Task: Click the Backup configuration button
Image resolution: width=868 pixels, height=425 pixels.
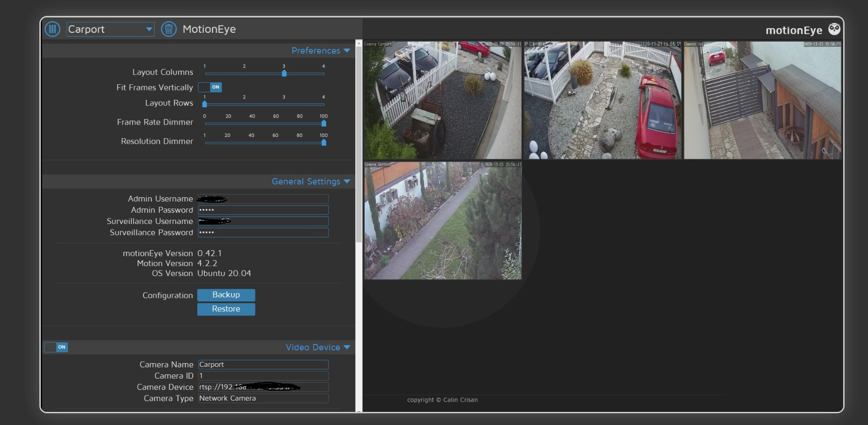Action: pyautogui.click(x=226, y=295)
